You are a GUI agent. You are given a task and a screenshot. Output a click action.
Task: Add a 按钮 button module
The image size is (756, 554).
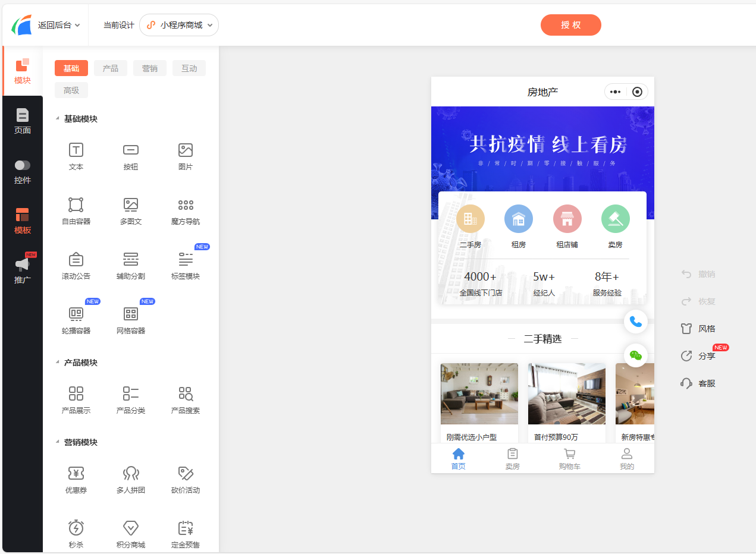(131, 156)
